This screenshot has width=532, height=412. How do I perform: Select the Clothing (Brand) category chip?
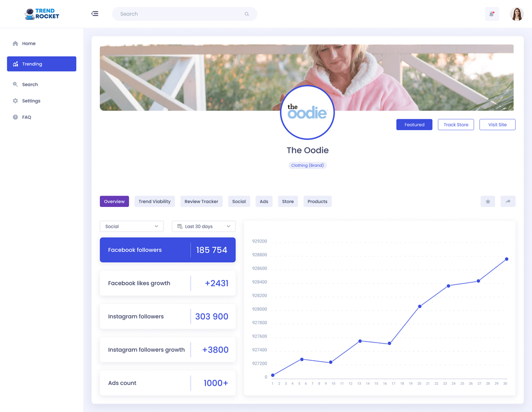(x=307, y=165)
